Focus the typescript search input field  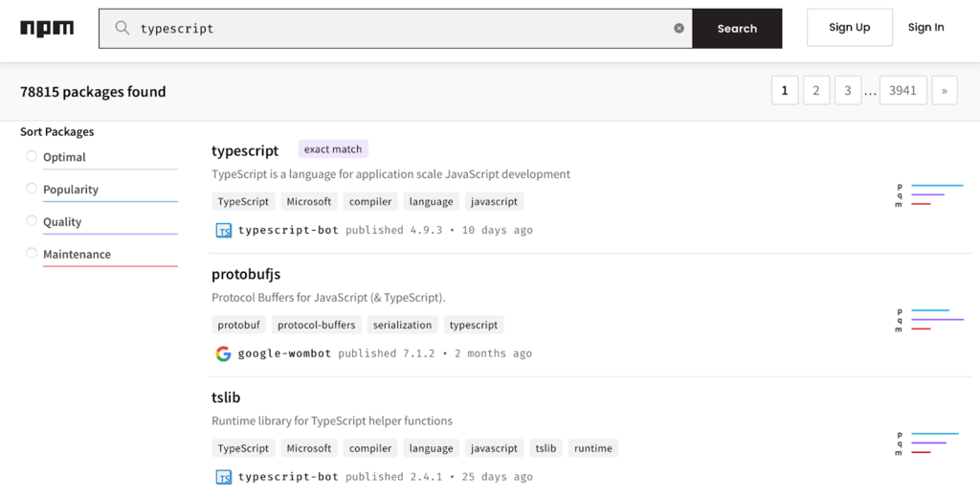[402, 29]
